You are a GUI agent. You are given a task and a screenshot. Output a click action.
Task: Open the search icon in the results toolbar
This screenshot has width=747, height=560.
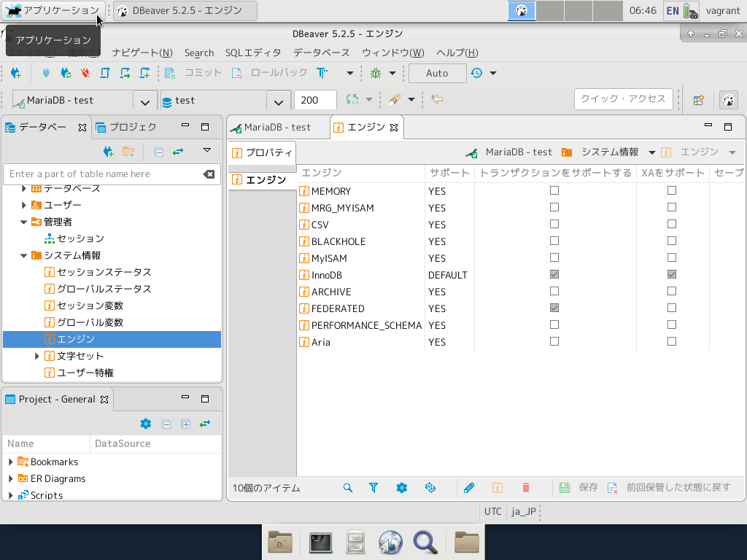click(x=347, y=487)
